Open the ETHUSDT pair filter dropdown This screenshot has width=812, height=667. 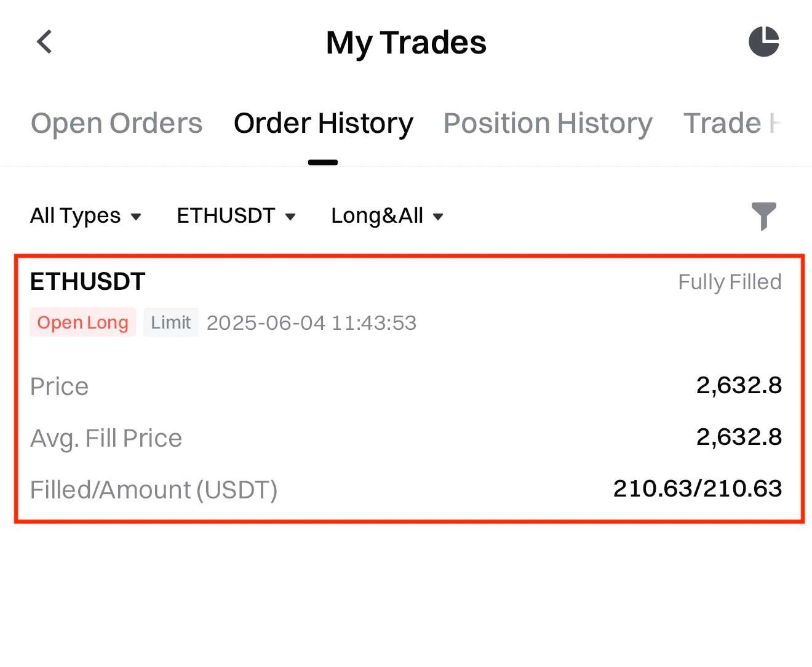[236, 216]
